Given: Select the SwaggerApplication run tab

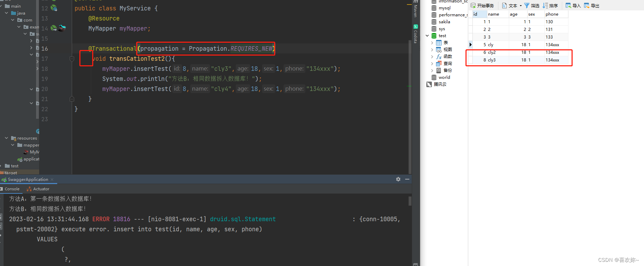Looking at the screenshot, I should pos(28,180).
